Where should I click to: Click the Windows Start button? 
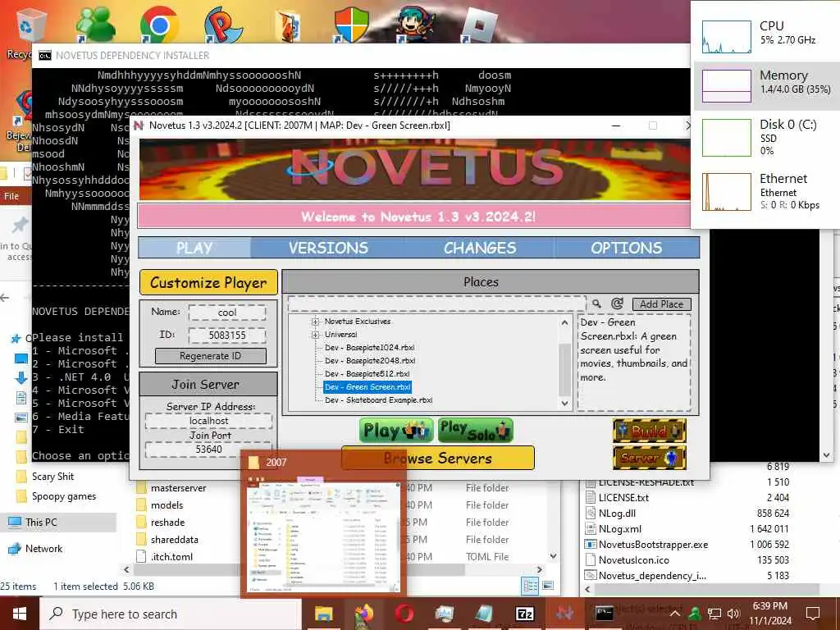coord(20,614)
